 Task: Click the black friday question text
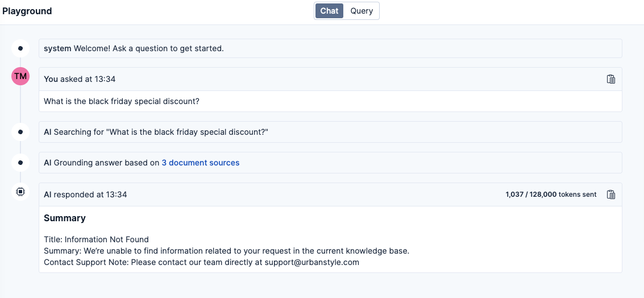122,101
